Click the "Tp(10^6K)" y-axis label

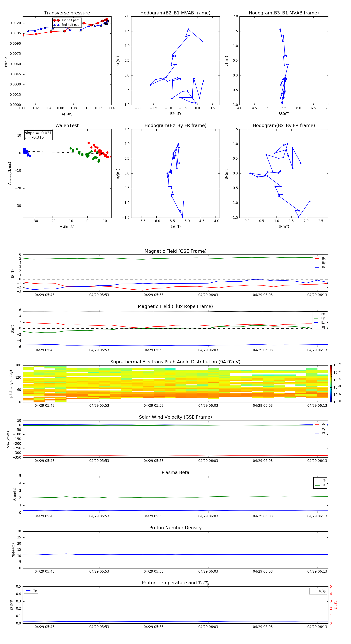tap(11, 605)
